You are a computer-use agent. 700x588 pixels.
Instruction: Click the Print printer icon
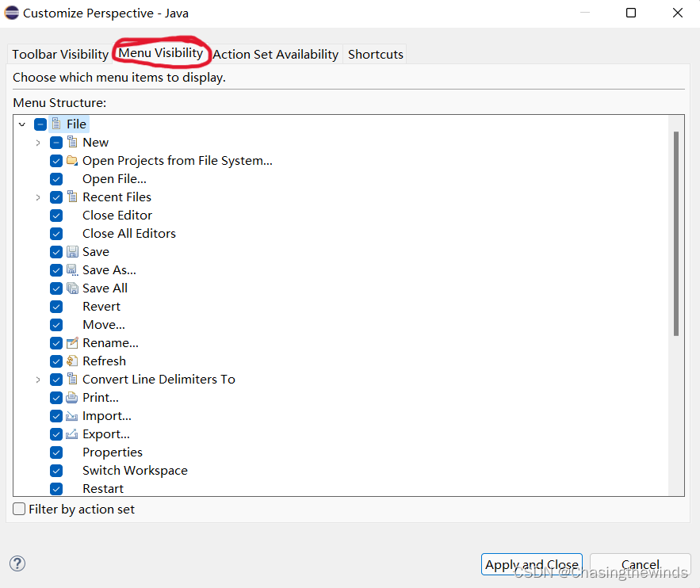point(72,398)
